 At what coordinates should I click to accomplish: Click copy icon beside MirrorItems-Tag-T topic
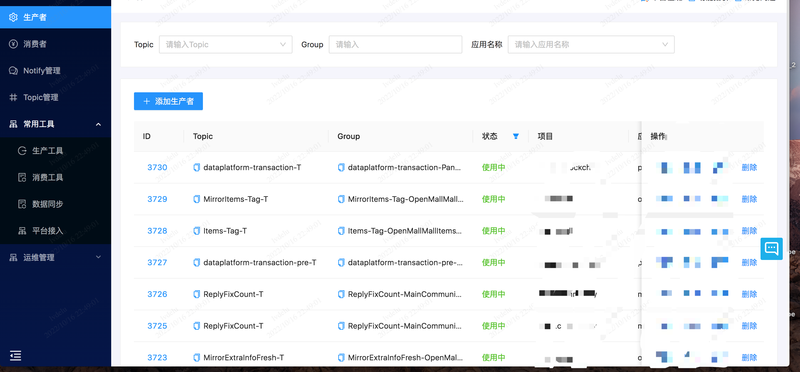(196, 199)
